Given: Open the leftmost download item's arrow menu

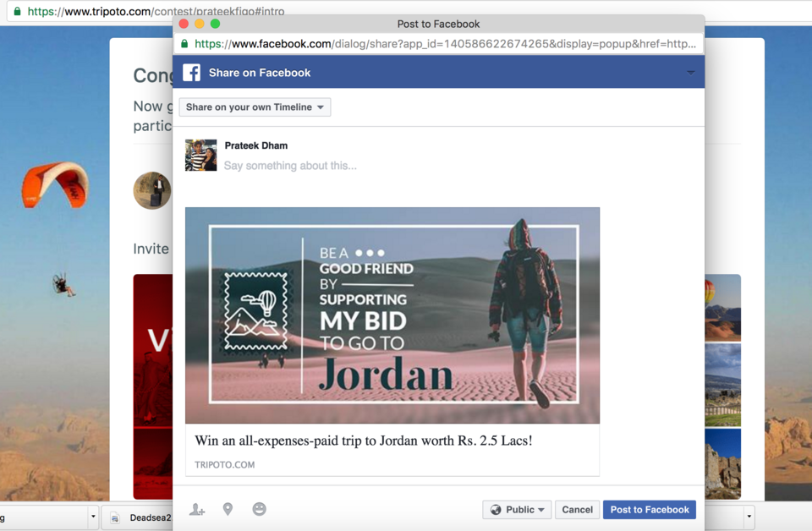Looking at the screenshot, I should (93, 517).
